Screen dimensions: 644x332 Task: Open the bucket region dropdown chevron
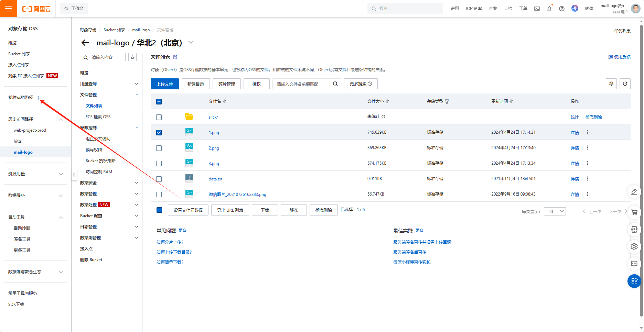click(x=191, y=42)
